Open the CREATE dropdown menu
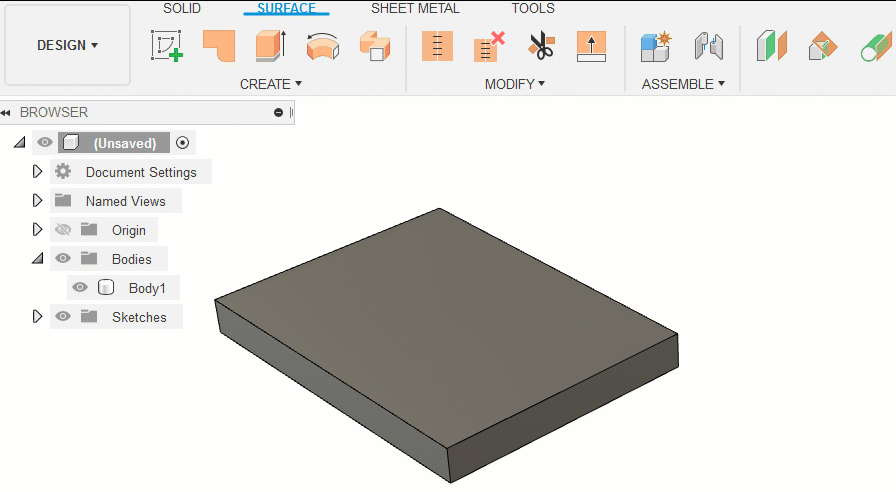896x492 pixels. point(270,84)
